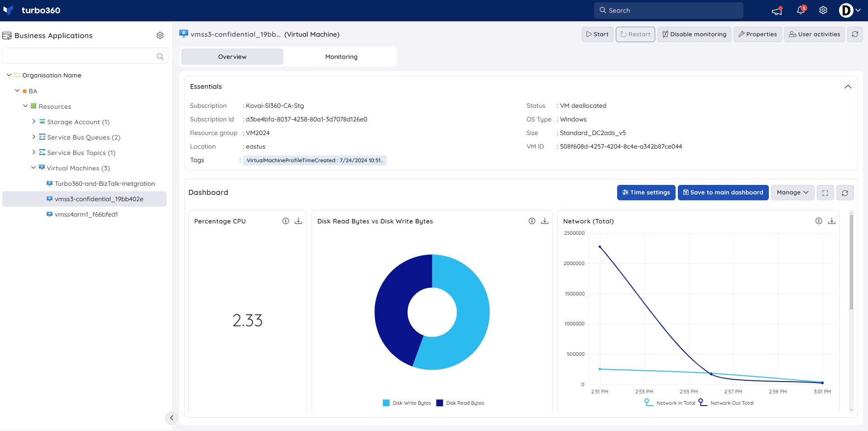Click the Standard_DC2ads_v5 size value
Image resolution: width=868 pixels, height=431 pixels.
coord(593,133)
